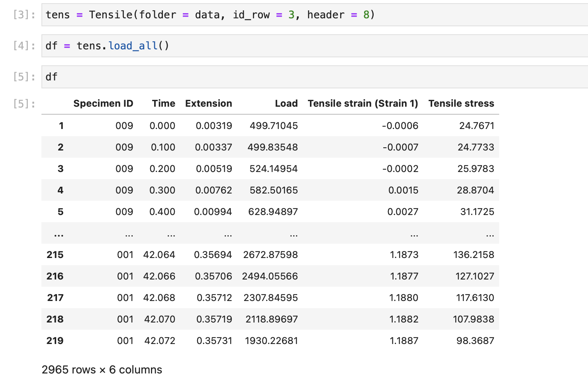The width and height of the screenshot is (588, 387).
Task: Select the Load column header
Action: (286, 104)
